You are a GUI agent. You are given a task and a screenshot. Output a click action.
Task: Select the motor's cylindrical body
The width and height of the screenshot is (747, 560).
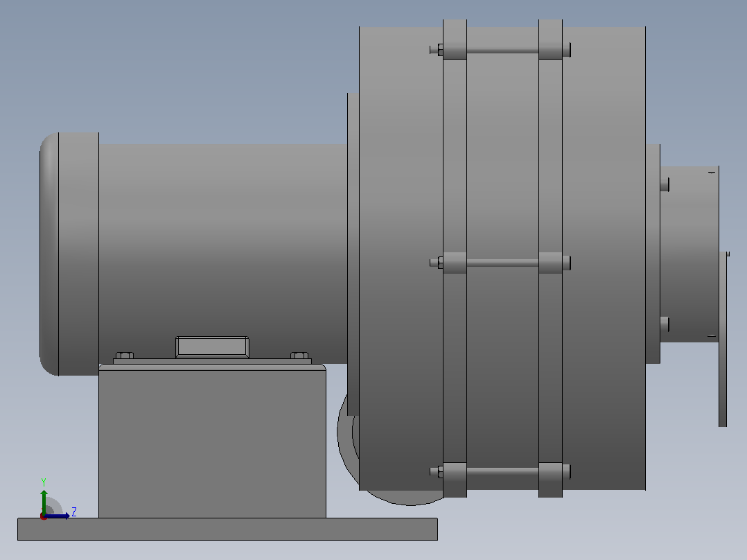click(x=223, y=254)
